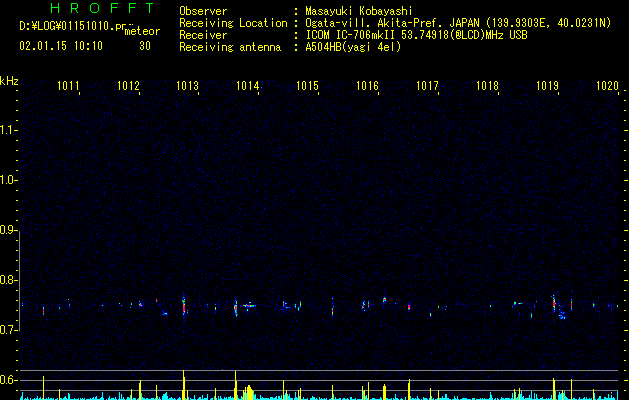
Task: Click the tallest yellow intensity spike at 1013
Action: (x=184, y=384)
